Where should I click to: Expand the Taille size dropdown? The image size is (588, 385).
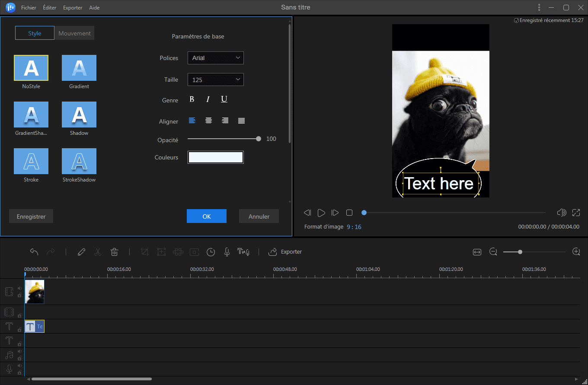point(216,80)
